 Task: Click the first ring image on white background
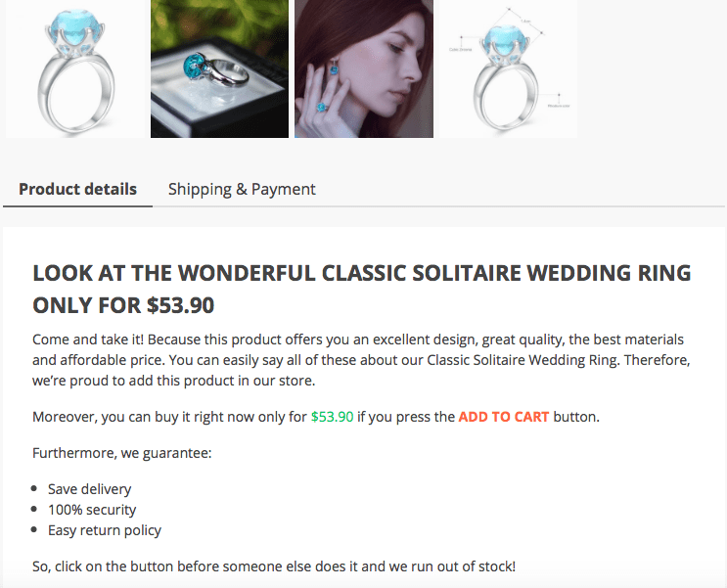pyautogui.click(x=75, y=68)
